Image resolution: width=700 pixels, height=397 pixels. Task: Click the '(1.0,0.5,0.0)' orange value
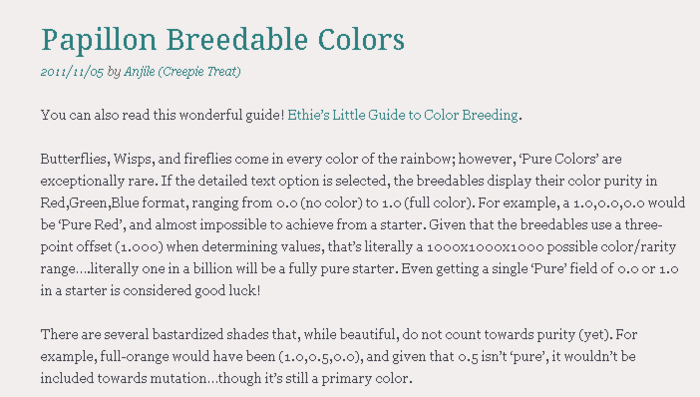(319, 356)
